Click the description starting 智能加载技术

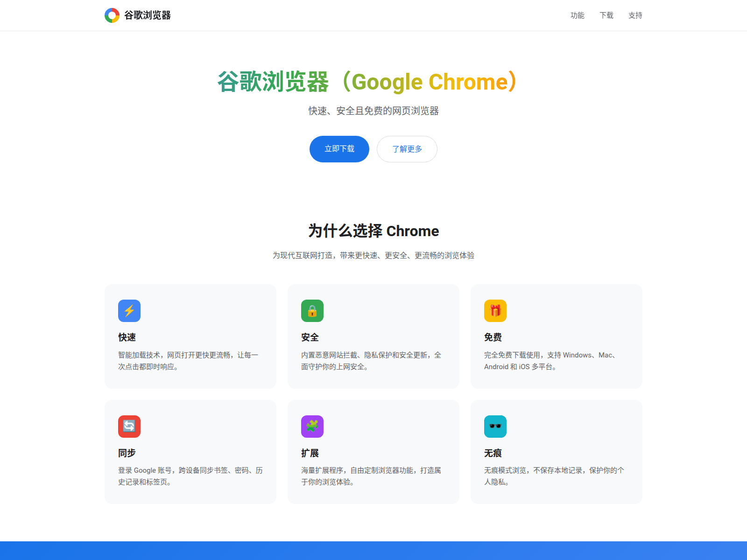click(188, 361)
